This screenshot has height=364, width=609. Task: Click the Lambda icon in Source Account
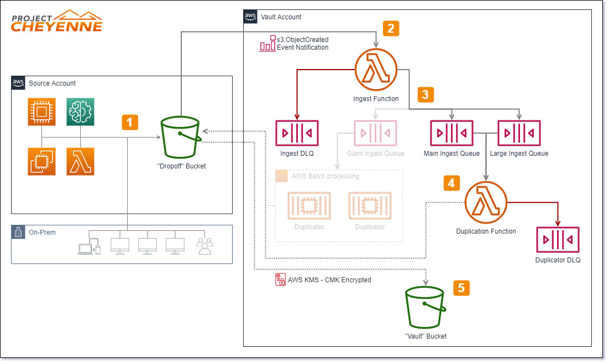(80, 161)
